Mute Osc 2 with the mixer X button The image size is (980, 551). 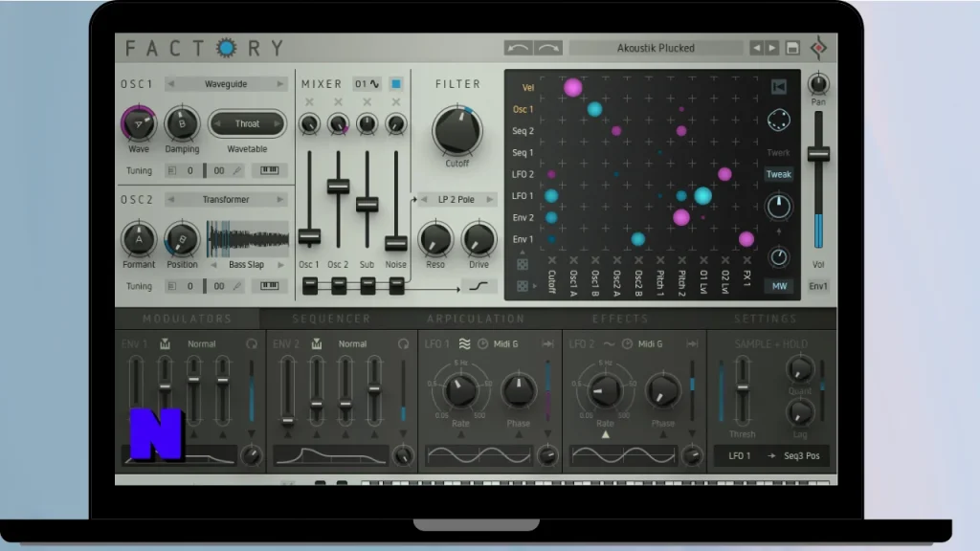tap(338, 101)
